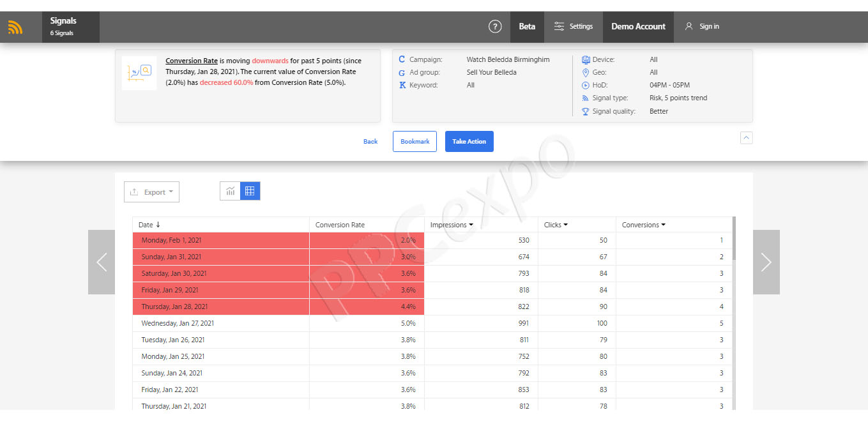The width and height of the screenshot is (868, 424).
Task: Sort table by Date column
Action: click(149, 225)
